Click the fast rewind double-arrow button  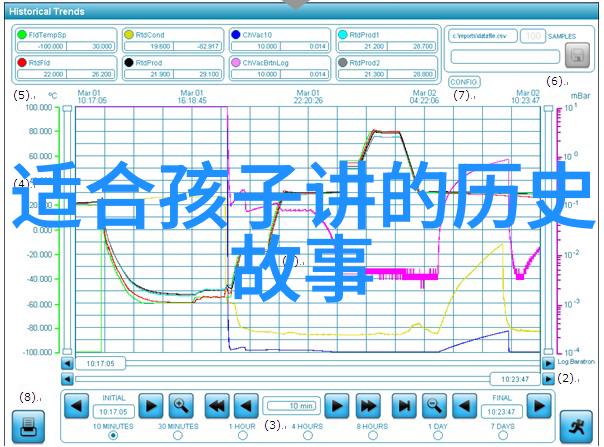tap(217, 406)
